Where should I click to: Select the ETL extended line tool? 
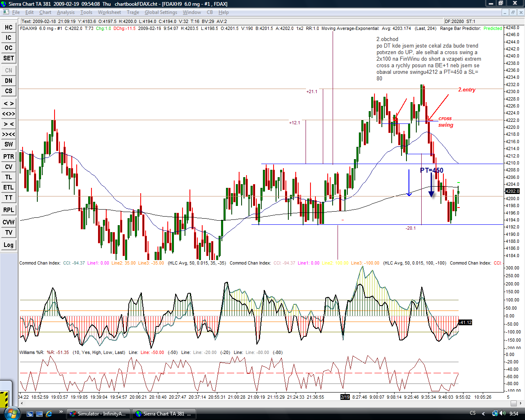click(9, 187)
